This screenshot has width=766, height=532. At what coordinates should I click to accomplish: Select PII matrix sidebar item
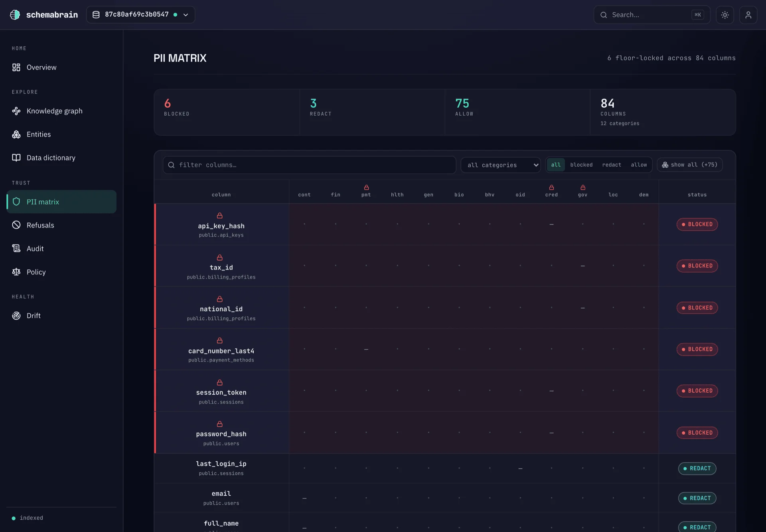click(x=61, y=202)
